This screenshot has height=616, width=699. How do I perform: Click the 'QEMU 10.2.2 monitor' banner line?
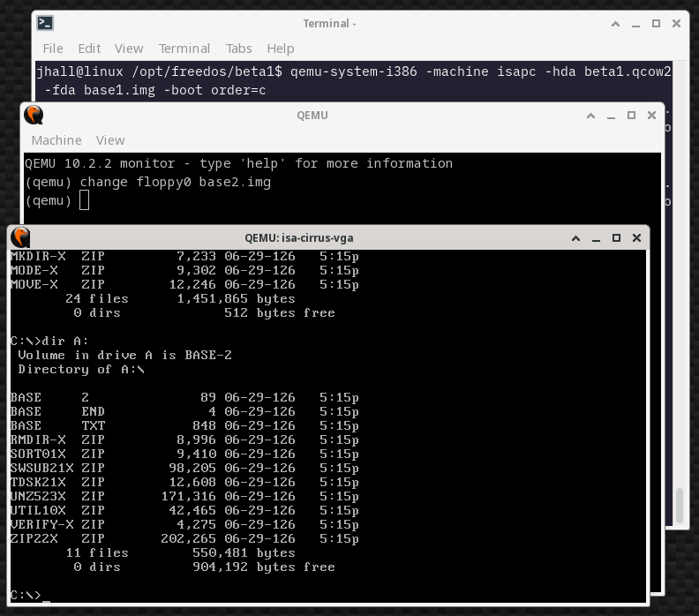pyautogui.click(x=238, y=163)
